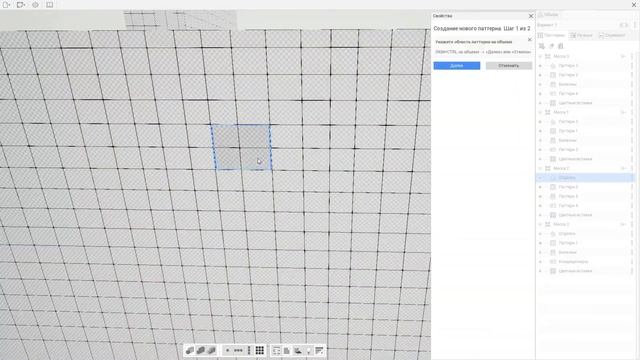Open the kebab menu of Коммуникации row
Viewport: 640px width, 360px height.
(x=632, y=262)
